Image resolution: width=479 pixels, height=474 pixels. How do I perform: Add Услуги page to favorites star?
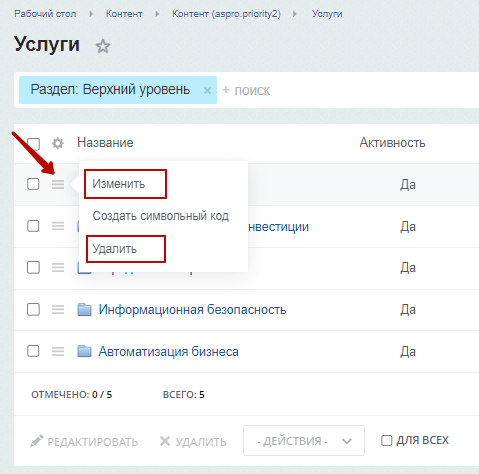pyautogui.click(x=103, y=46)
